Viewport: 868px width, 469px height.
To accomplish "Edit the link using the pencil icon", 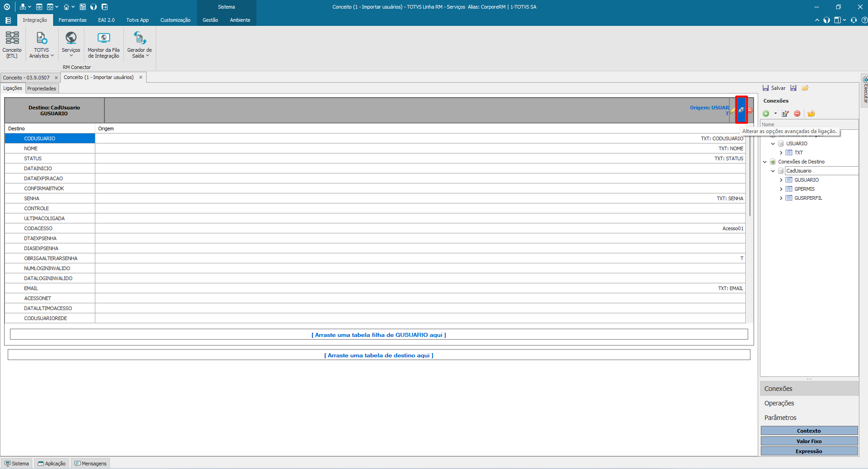I will click(732, 110).
